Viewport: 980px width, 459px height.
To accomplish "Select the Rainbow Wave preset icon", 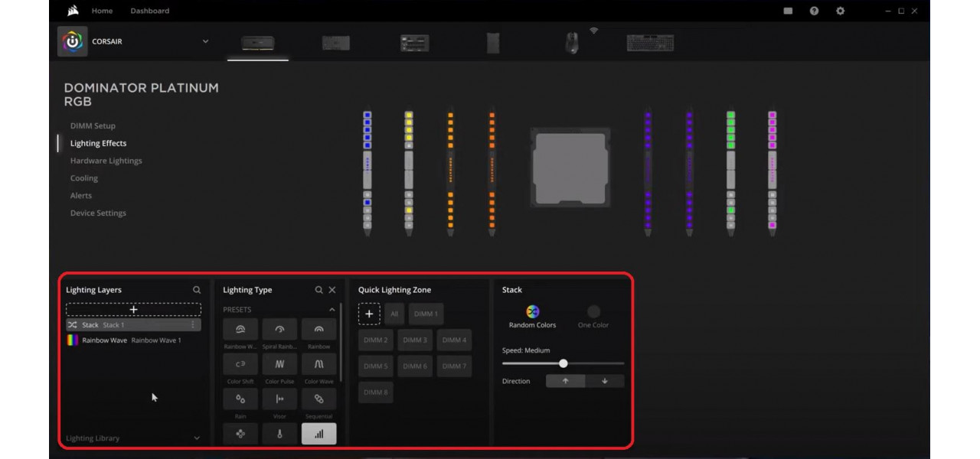I will click(240, 330).
